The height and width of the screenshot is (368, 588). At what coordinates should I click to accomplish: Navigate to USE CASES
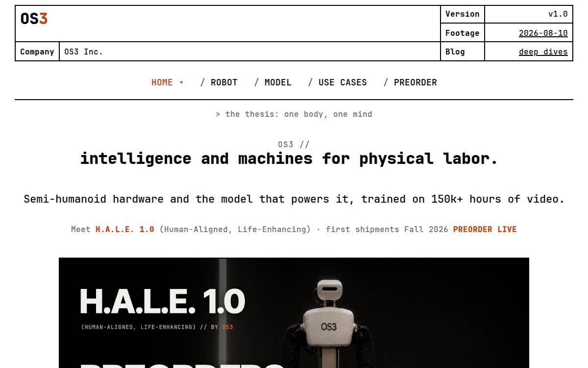343,82
